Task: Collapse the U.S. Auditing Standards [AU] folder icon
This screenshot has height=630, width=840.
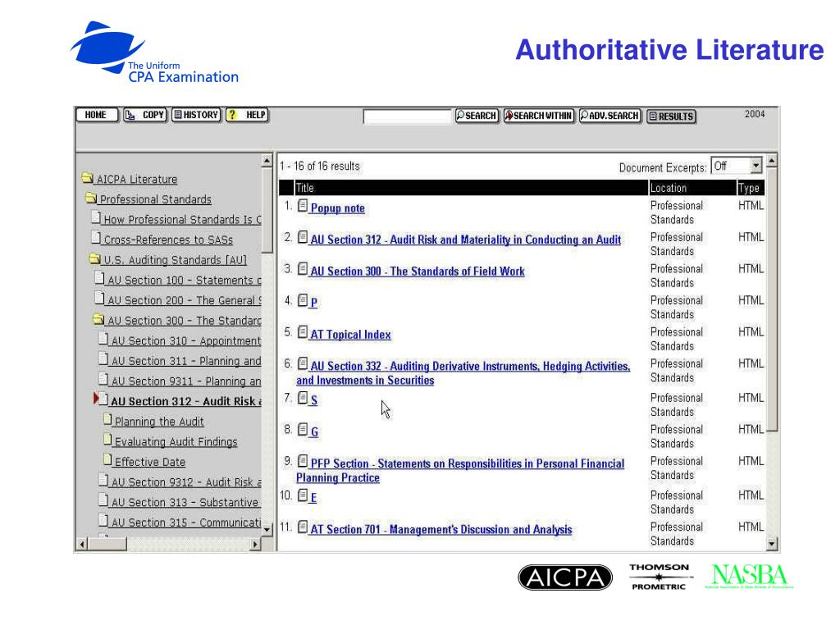Action: [95, 258]
